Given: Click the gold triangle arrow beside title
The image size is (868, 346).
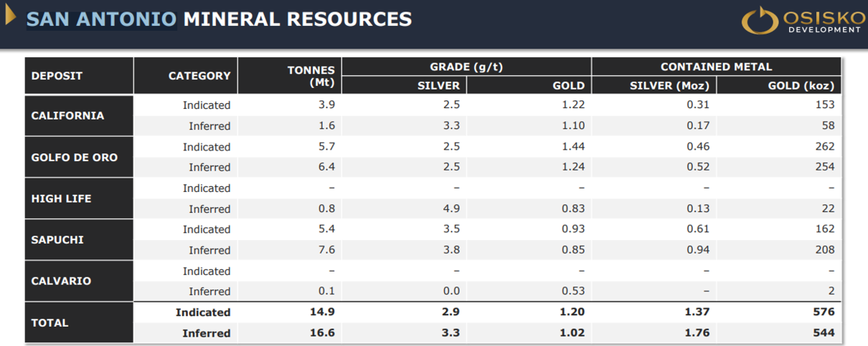Looking at the screenshot, I should pyautogui.click(x=10, y=16).
